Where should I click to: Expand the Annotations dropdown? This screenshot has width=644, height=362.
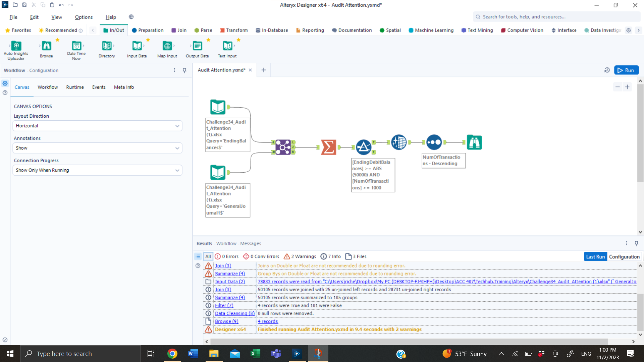(97, 148)
